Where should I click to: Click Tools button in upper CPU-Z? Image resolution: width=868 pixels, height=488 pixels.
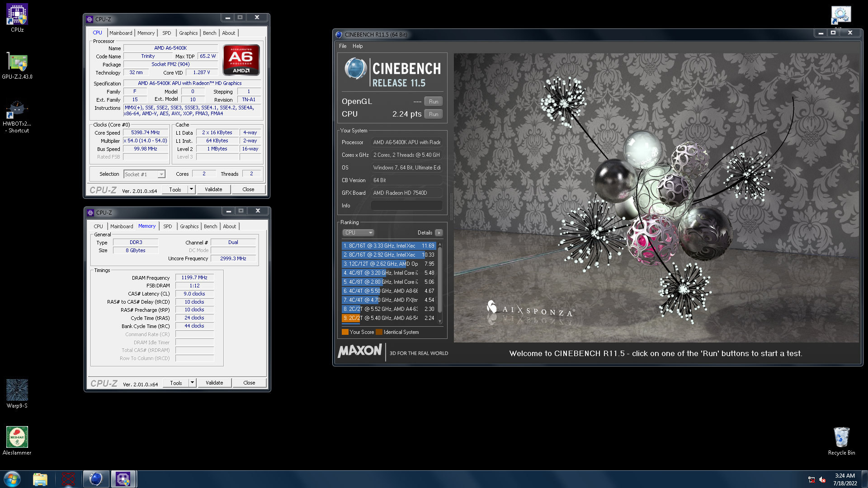click(175, 189)
